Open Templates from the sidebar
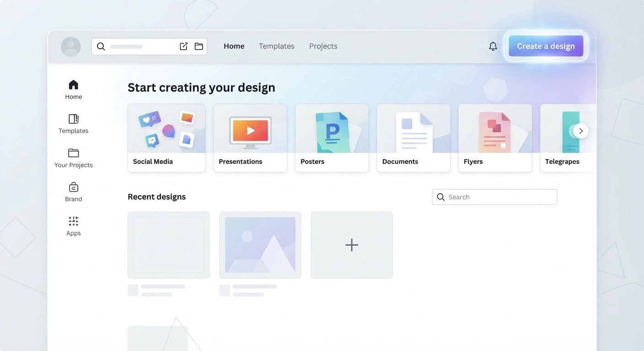644x351 pixels. click(x=73, y=124)
